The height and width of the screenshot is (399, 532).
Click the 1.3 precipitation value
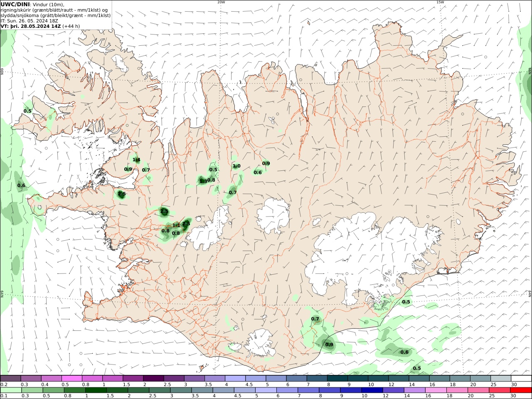point(203,181)
